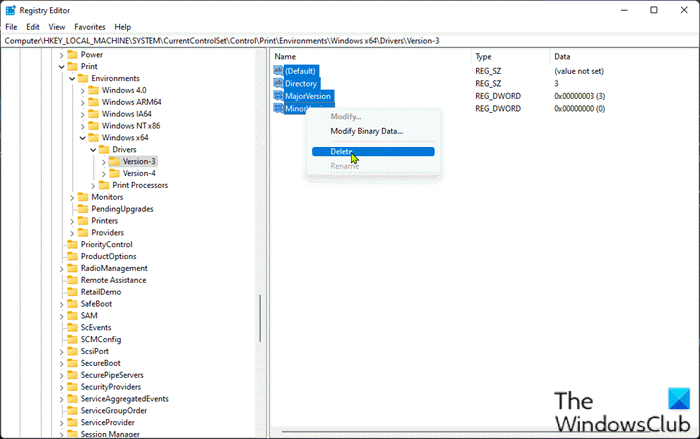Open the Edit menu

click(x=33, y=27)
